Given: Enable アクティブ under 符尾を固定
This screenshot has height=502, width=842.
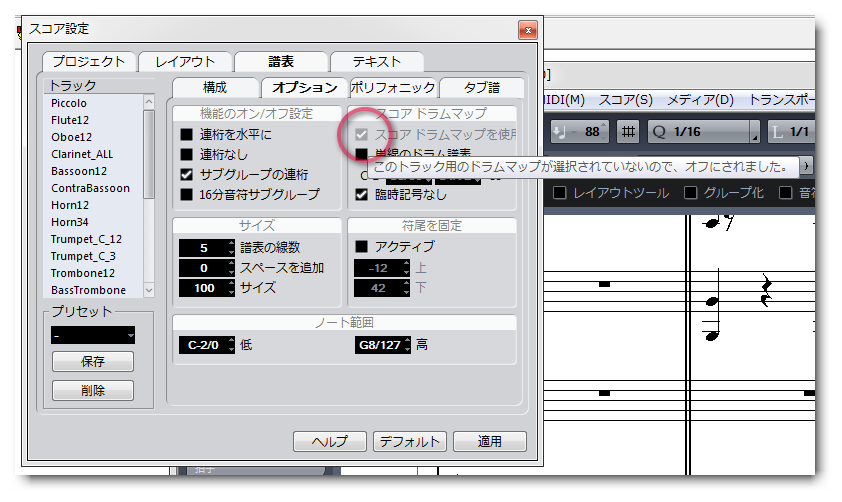Looking at the screenshot, I should coord(361,246).
